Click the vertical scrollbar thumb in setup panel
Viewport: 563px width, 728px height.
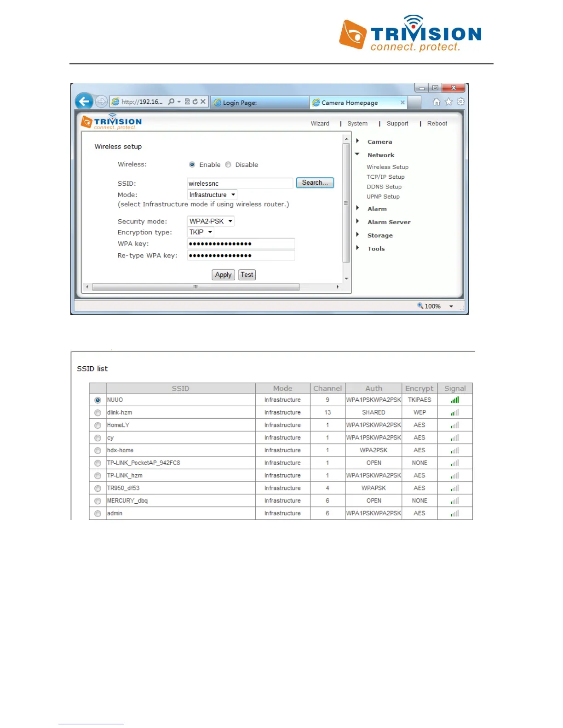click(346, 203)
